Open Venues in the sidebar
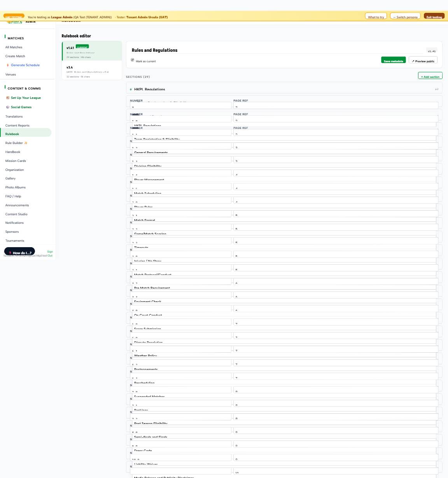 [x=10, y=74]
